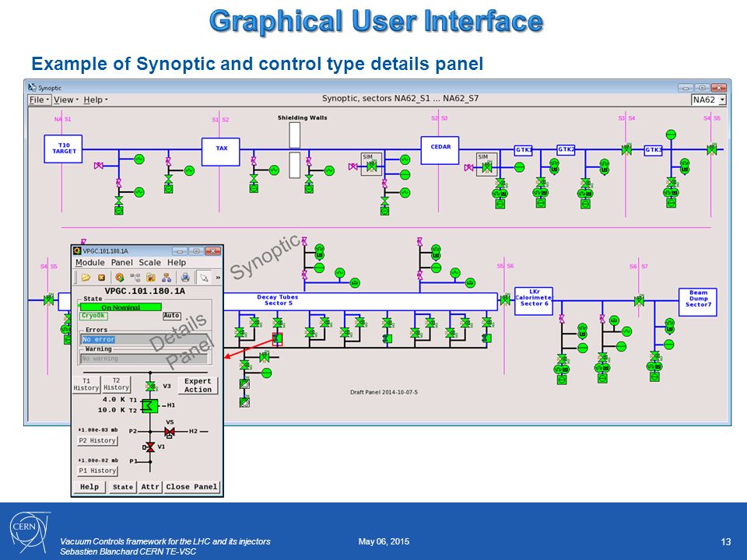Open the Synoptic window Help menu

(x=95, y=100)
